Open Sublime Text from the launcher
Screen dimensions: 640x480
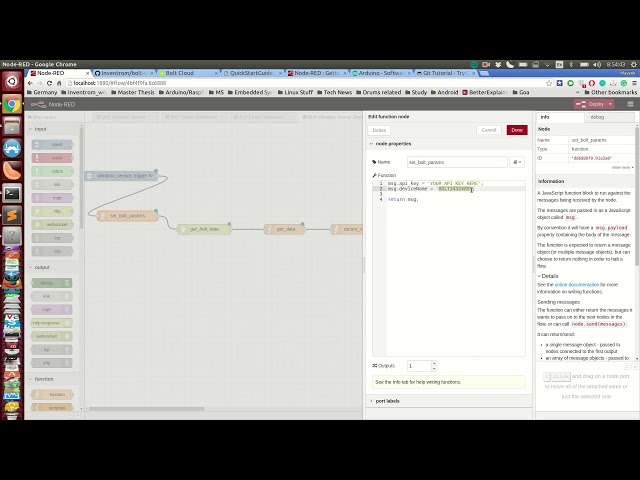pyautogui.click(x=12, y=215)
